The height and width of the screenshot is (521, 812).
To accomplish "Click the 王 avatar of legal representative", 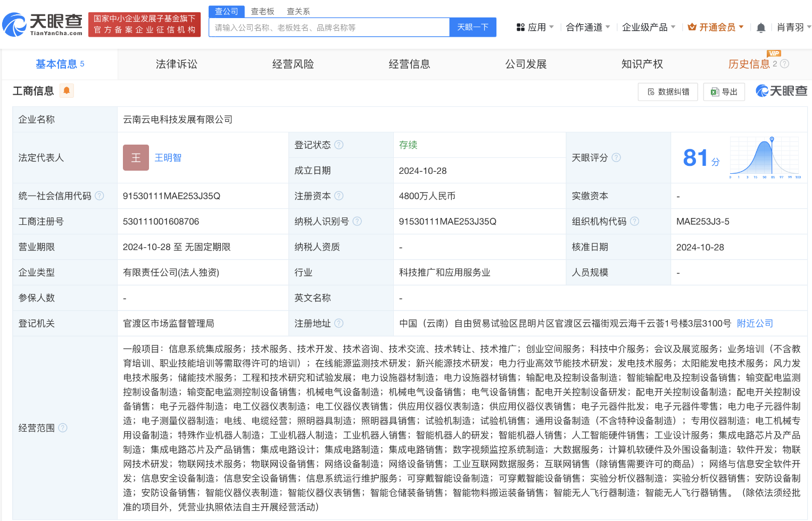I will [136, 157].
